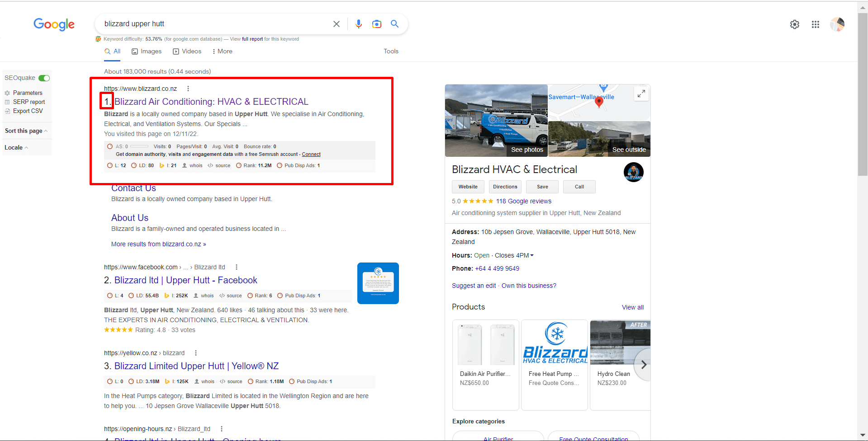Open Google Lens camera search

click(377, 24)
